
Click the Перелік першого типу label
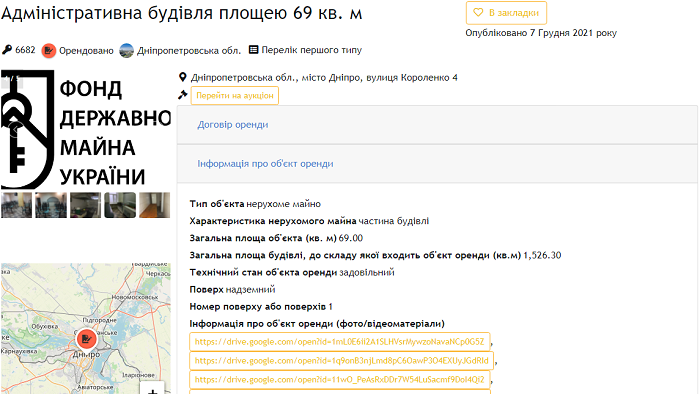[312, 50]
